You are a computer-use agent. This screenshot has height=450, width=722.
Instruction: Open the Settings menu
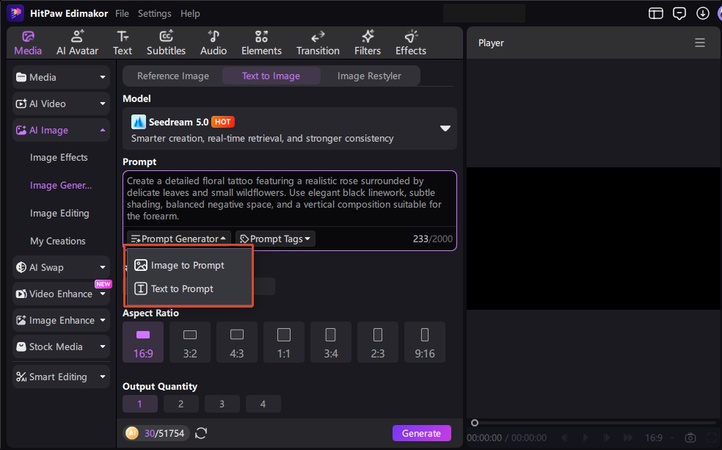click(x=154, y=13)
